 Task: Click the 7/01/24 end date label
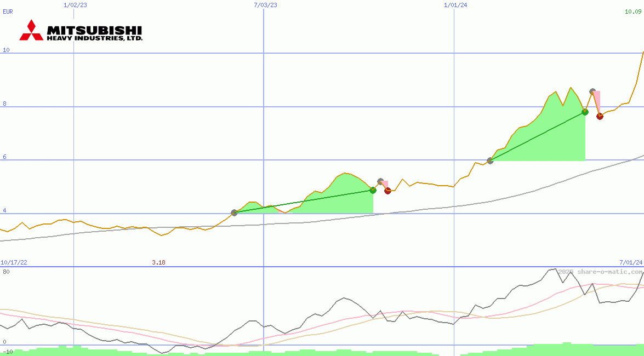click(631, 262)
